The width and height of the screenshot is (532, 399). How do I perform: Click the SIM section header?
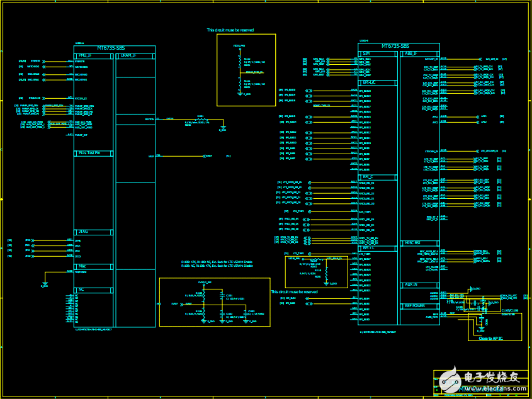tap(366, 53)
